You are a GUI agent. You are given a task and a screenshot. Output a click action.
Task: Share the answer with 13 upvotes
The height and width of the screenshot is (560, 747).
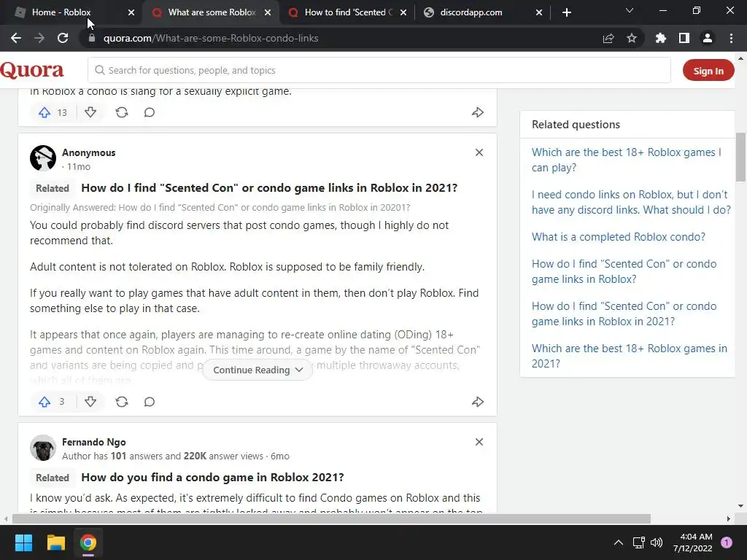[x=478, y=112]
